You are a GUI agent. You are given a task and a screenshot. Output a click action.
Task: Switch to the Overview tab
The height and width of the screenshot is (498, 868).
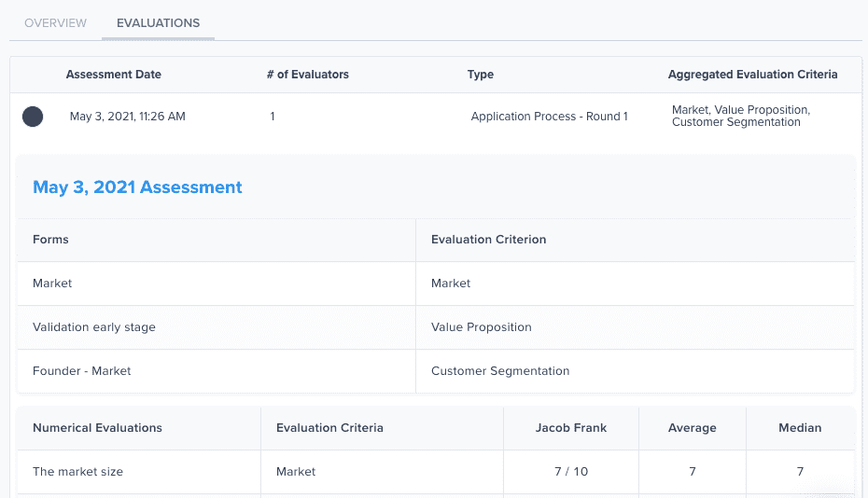(x=56, y=23)
